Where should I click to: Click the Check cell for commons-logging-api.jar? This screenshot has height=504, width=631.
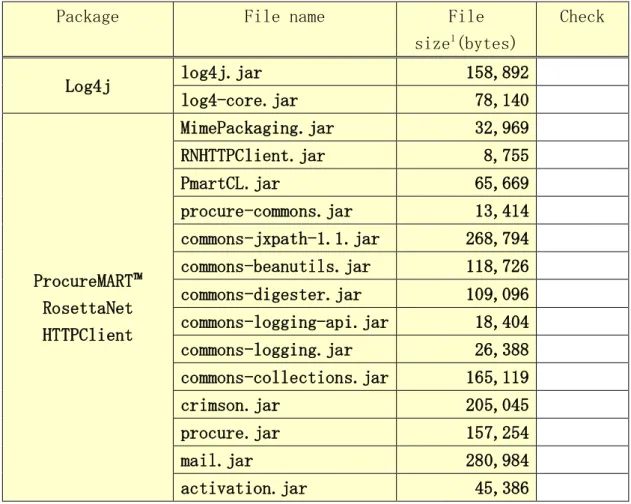click(582, 322)
